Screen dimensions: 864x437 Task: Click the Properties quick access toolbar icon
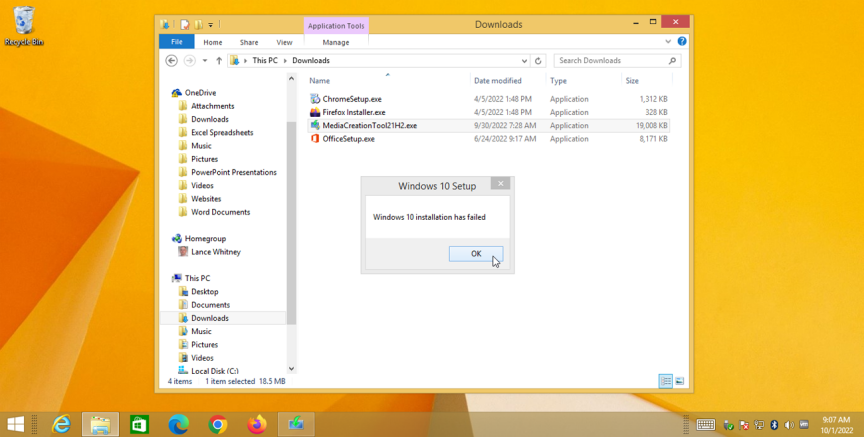pyautogui.click(x=185, y=24)
